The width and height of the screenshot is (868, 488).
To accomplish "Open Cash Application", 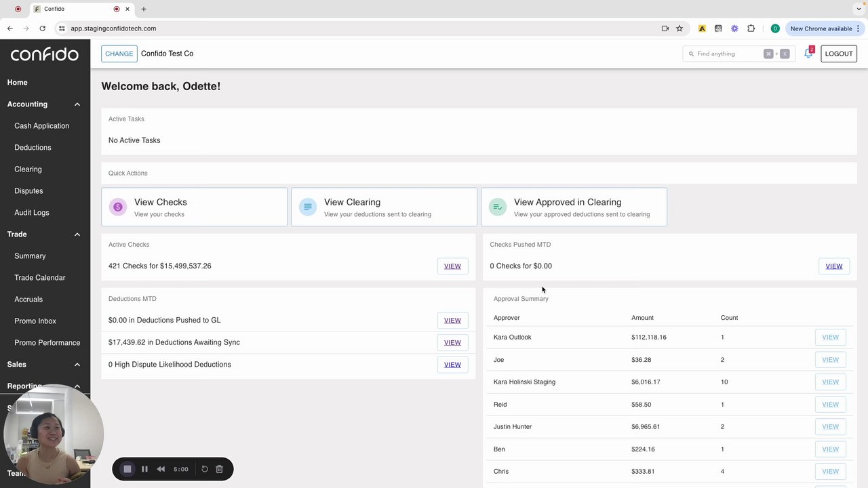I will (41, 126).
